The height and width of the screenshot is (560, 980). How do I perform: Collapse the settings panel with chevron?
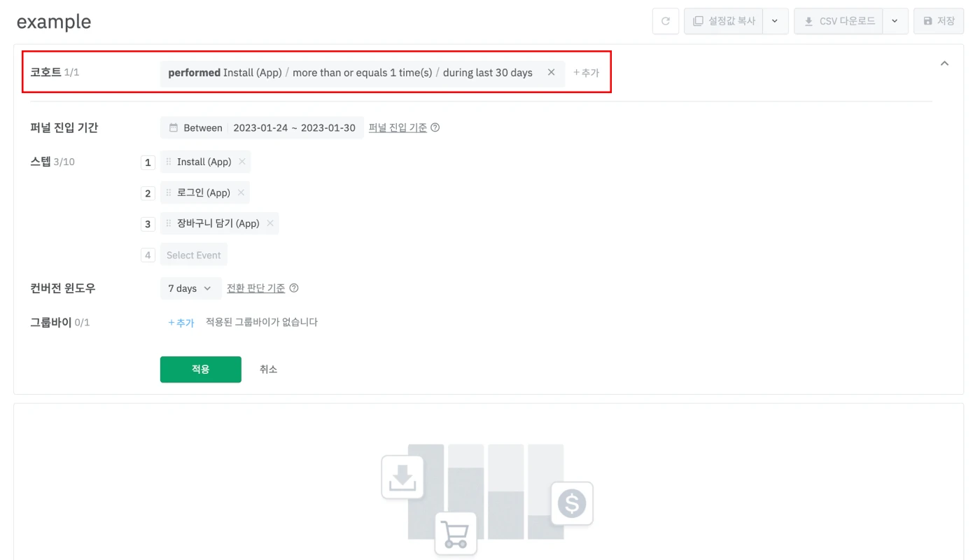click(944, 64)
